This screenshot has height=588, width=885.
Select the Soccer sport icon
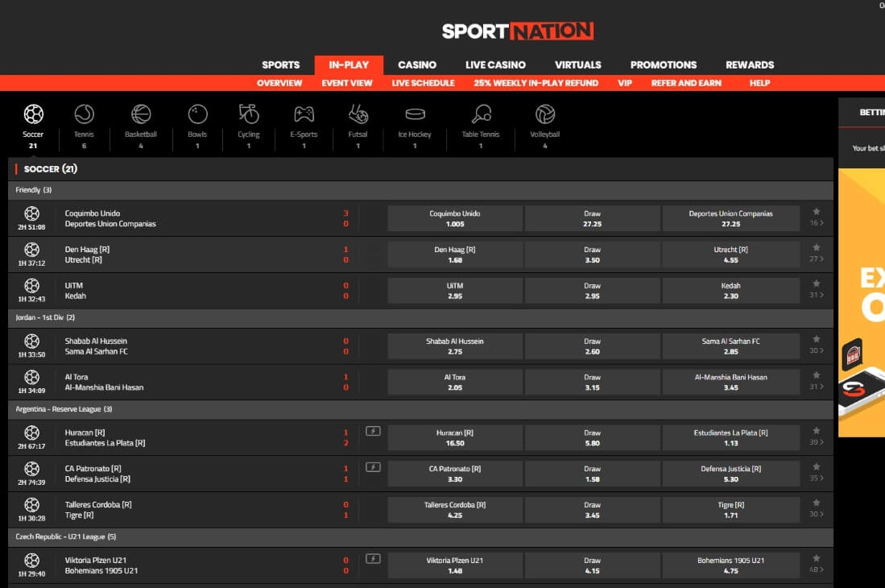click(x=33, y=114)
